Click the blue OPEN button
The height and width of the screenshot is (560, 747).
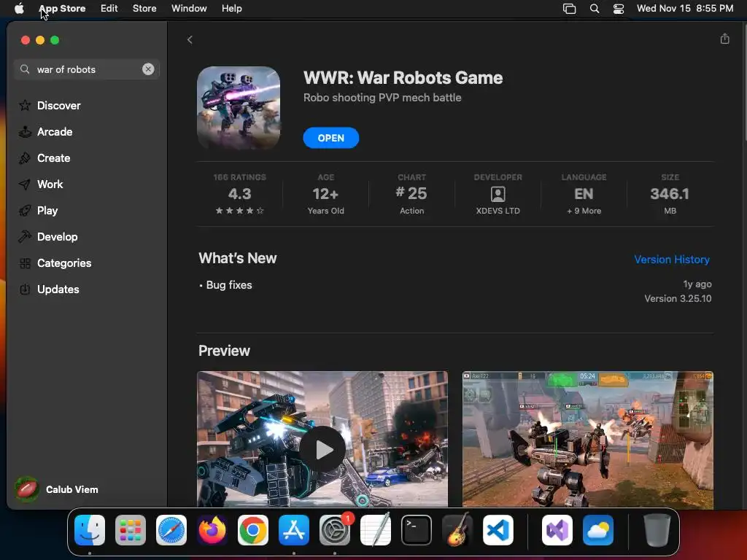(x=330, y=138)
